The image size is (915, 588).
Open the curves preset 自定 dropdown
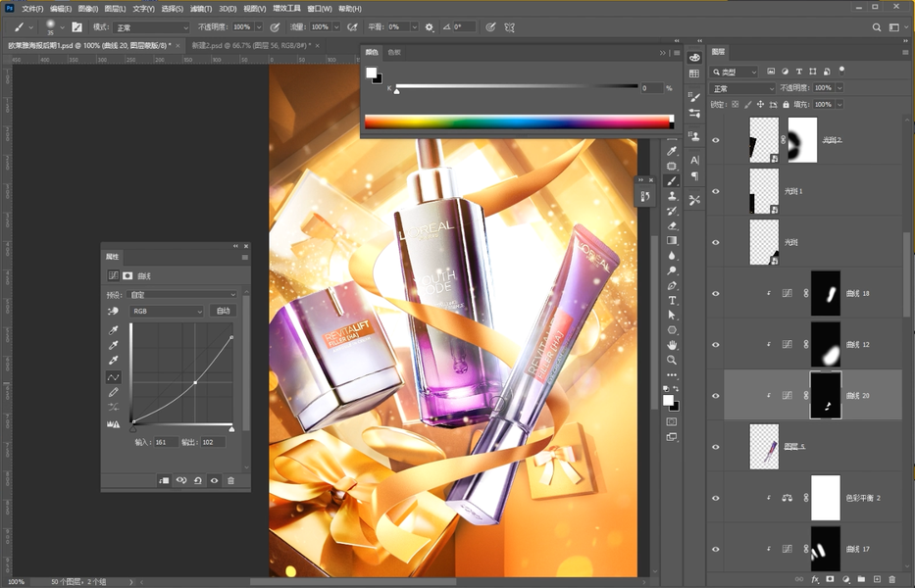182,295
